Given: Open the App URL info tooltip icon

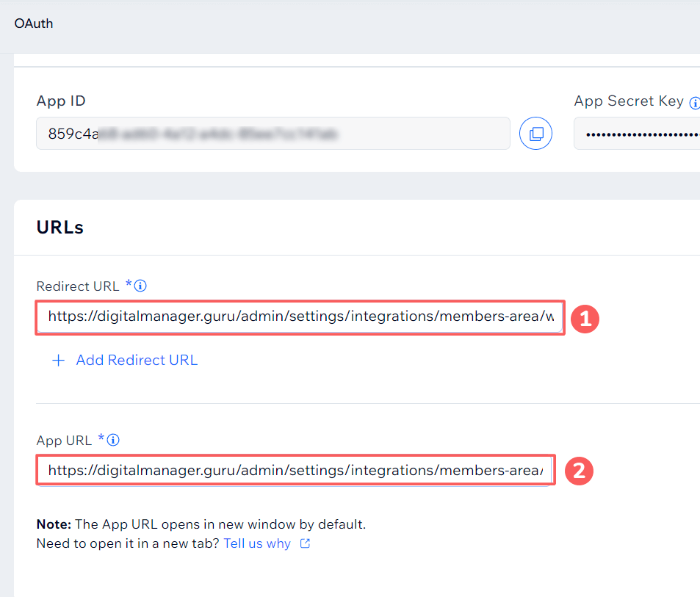Looking at the screenshot, I should (x=113, y=441).
